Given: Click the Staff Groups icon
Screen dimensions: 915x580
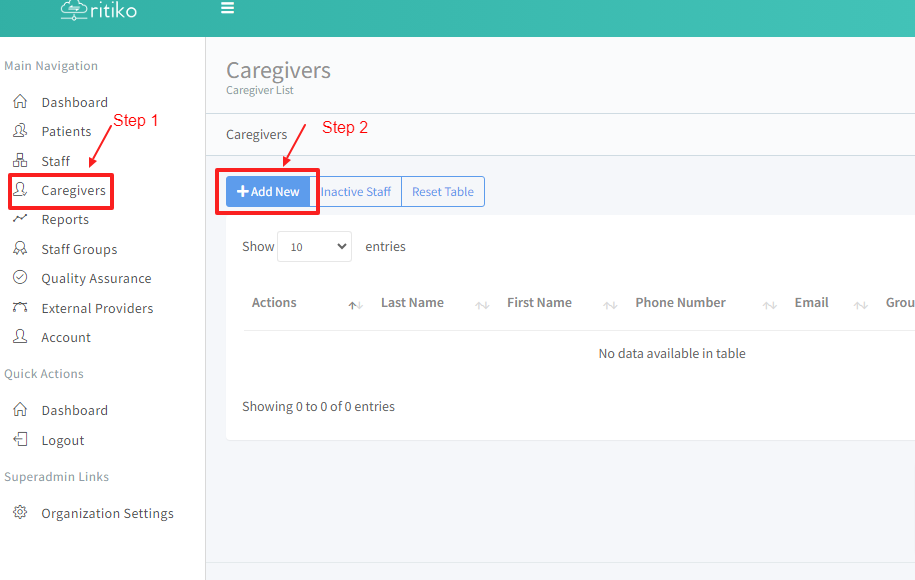Looking at the screenshot, I should [20, 249].
